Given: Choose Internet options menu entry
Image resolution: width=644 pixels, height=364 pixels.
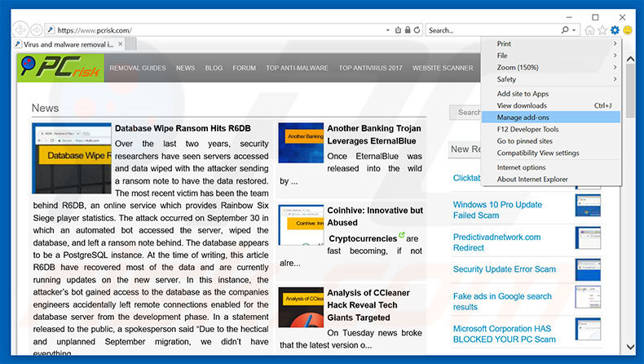Looking at the screenshot, I should point(522,167).
